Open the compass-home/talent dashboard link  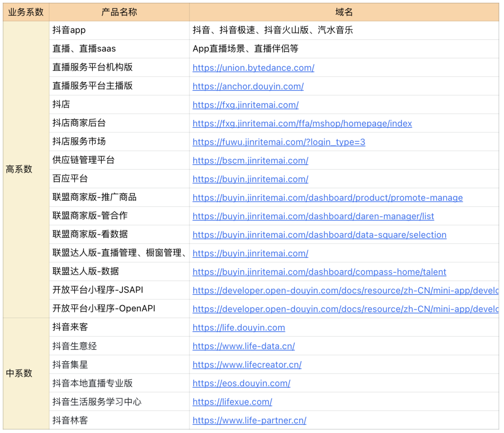pyautogui.click(x=319, y=272)
